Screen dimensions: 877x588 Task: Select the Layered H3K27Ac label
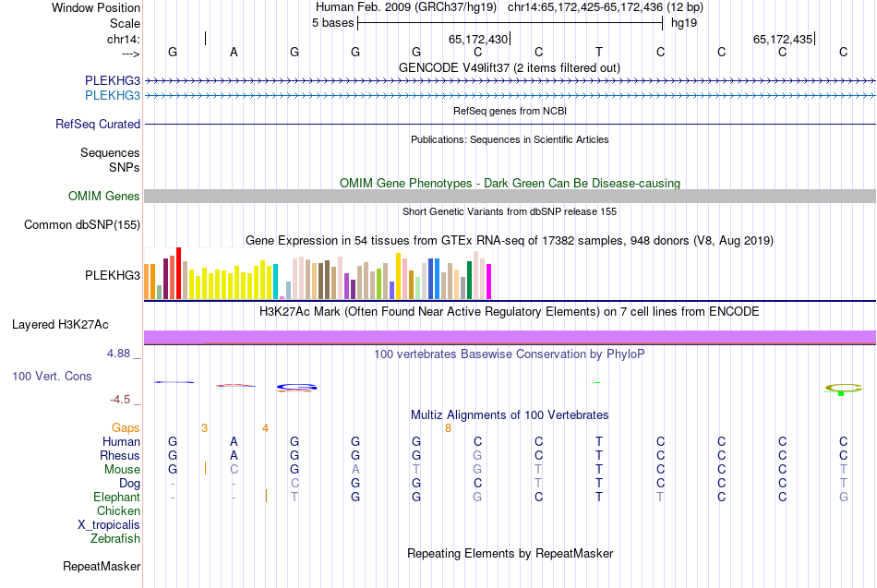(60, 325)
